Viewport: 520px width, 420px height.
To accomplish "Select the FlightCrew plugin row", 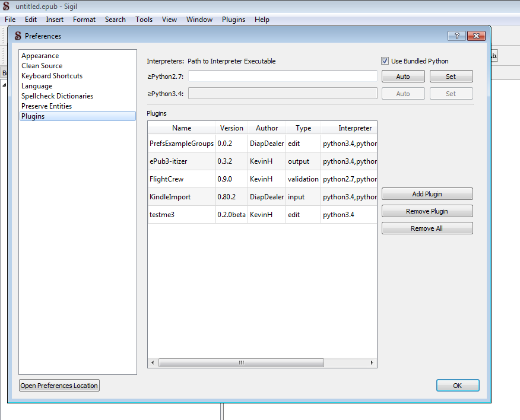I will tap(262, 179).
